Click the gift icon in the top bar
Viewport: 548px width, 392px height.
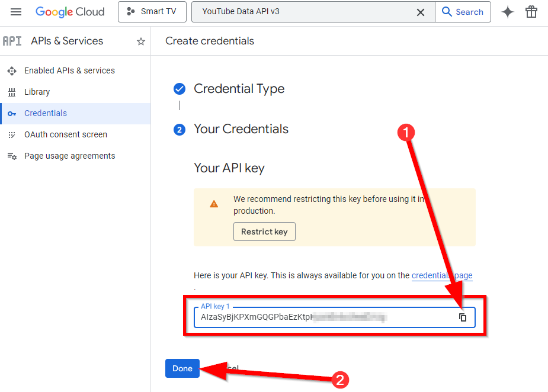tap(531, 12)
